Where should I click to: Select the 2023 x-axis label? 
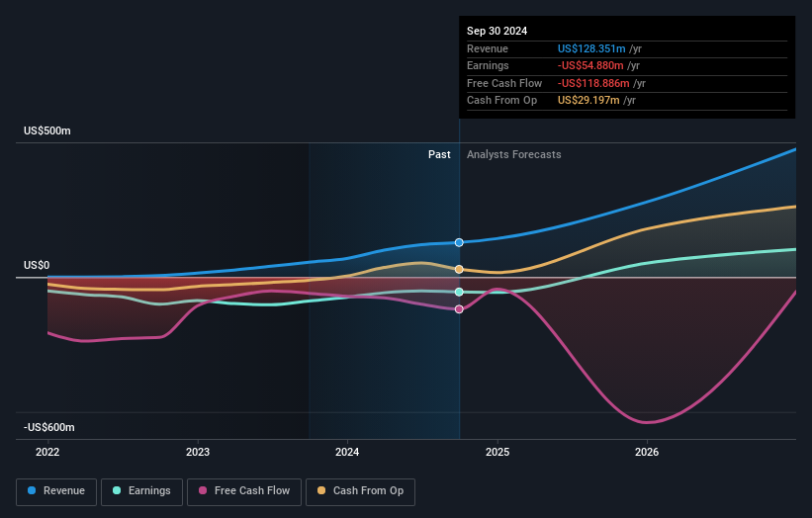pyautogui.click(x=198, y=453)
